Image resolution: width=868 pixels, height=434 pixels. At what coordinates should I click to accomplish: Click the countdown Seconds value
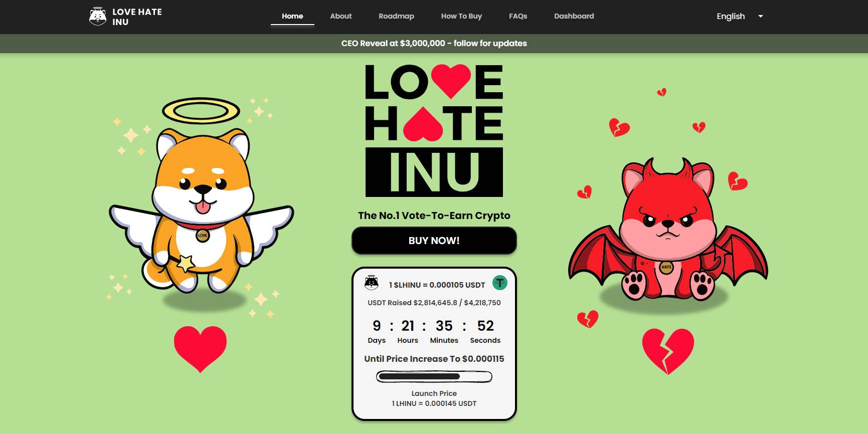click(485, 326)
